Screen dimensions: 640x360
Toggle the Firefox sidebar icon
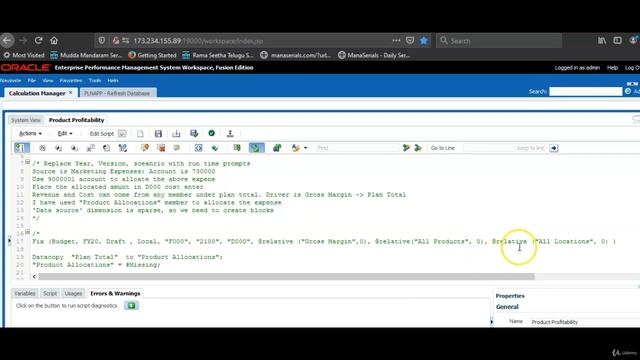tap(617, 40)
